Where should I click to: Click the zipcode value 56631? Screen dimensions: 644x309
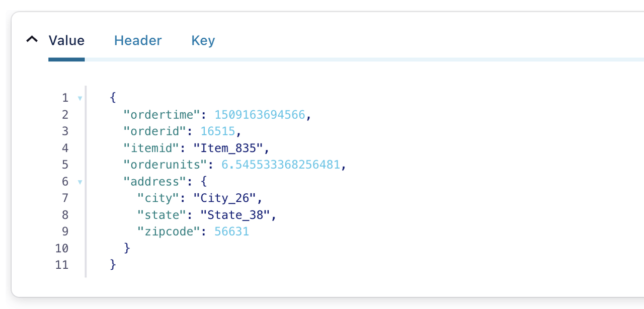(232, 231)
